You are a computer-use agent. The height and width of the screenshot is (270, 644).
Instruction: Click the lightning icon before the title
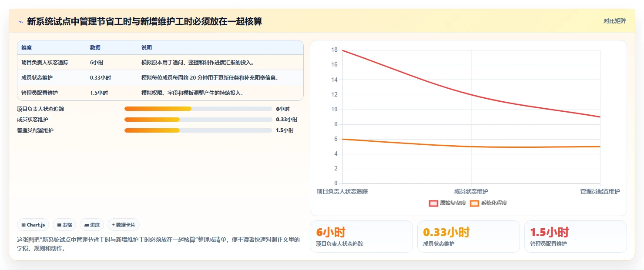(20, 22)
